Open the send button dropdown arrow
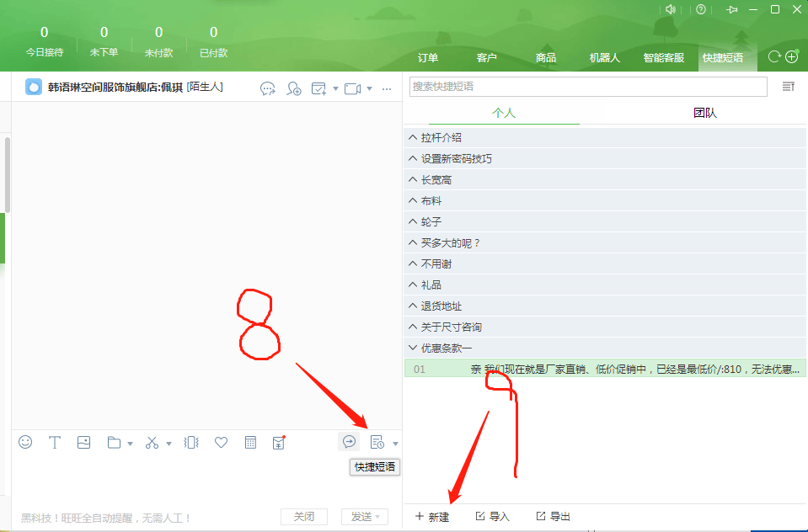 pyautogui.click(x=377, y=516)
